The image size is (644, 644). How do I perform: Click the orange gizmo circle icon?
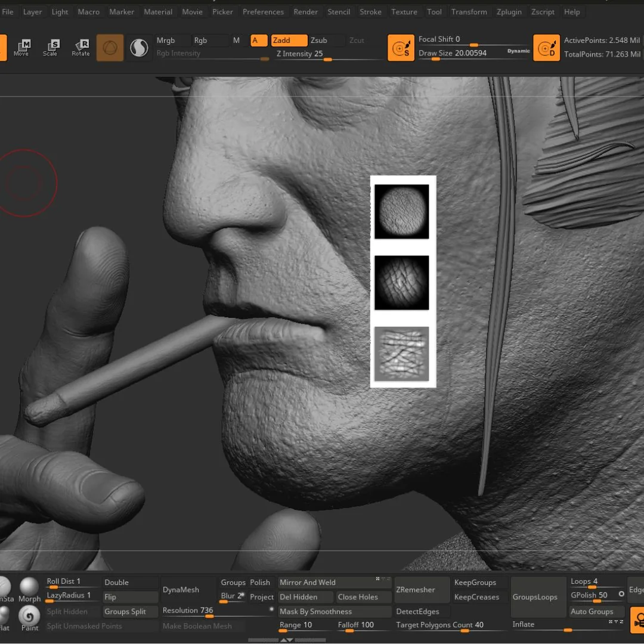110,48
